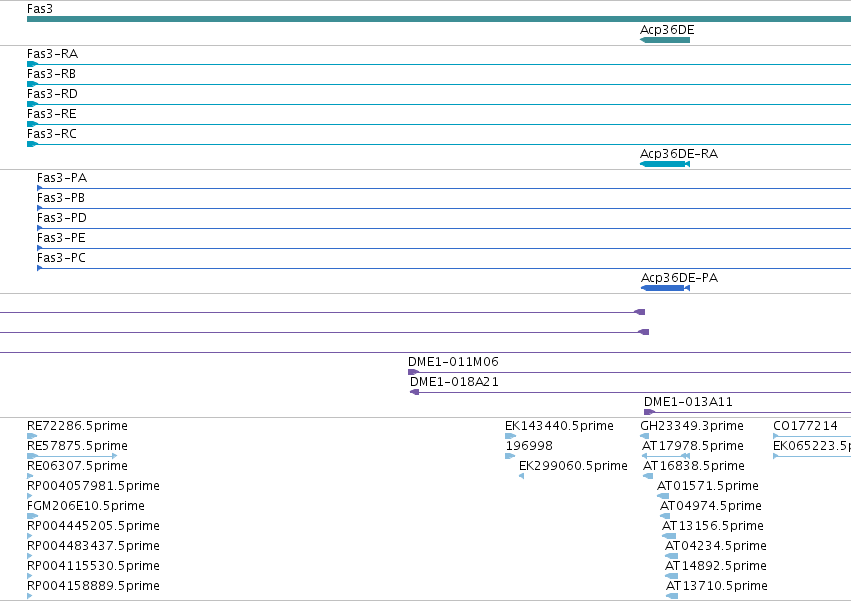Click the Acp36DE-PA protein glyph

click(x=665, y=288)
